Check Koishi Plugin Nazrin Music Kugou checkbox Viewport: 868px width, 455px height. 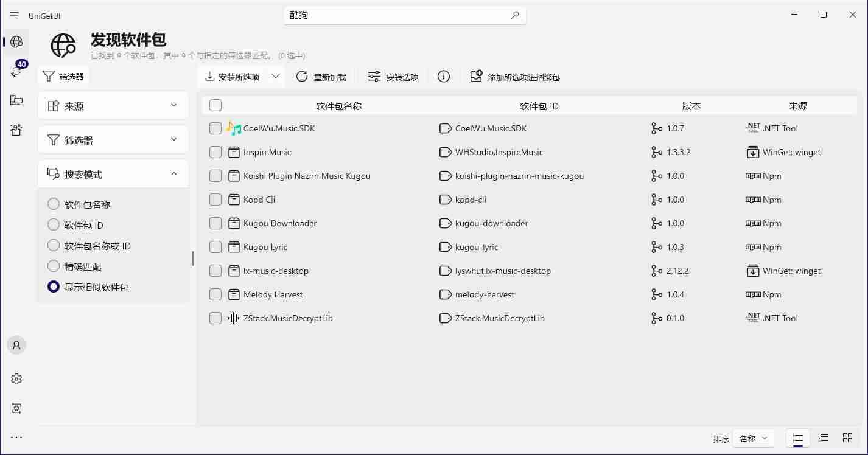click(215, 176)
